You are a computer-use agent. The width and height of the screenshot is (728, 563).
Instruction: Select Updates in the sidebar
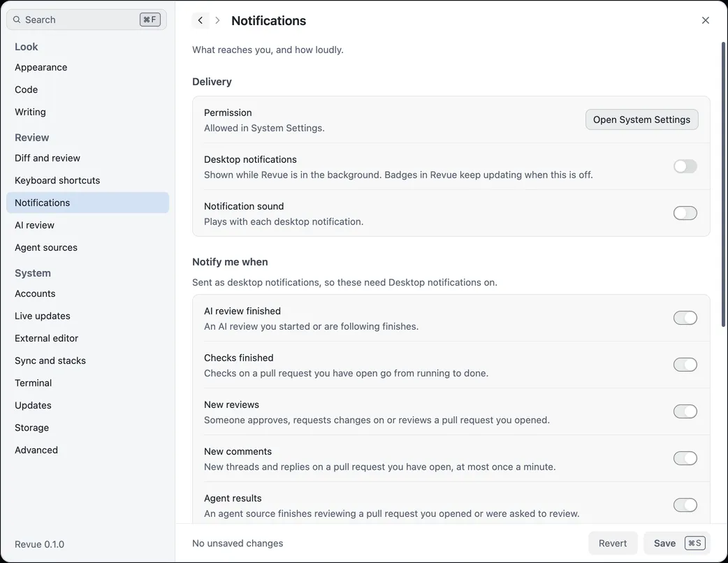[x=88, y=405]
